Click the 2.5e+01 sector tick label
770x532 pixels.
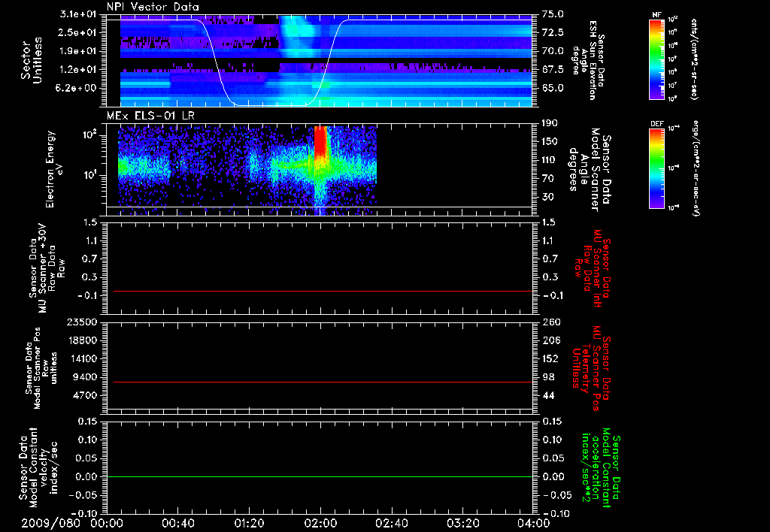click(x=78, y=32)
